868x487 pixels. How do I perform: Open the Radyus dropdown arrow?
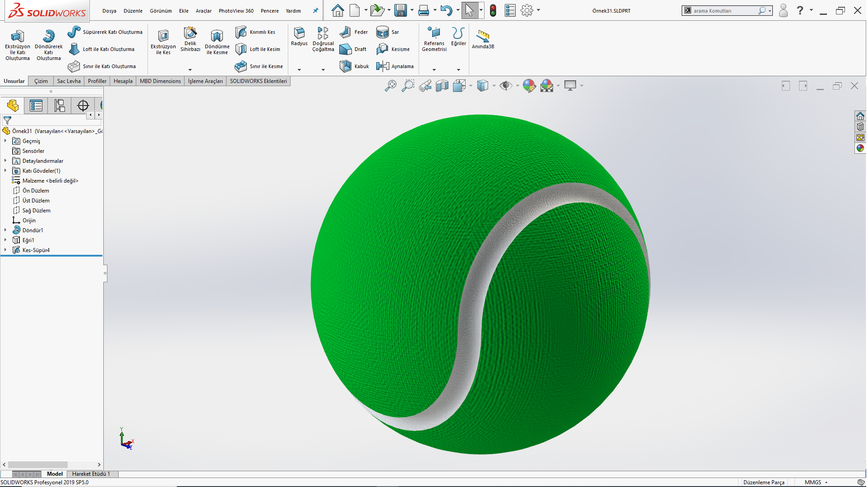click(x=299, y=70)
